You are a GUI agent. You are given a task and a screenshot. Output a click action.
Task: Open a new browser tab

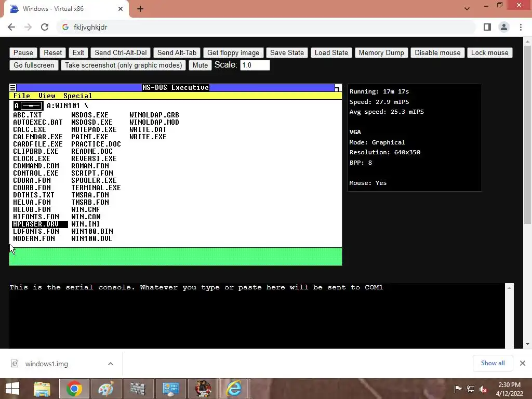140,9
